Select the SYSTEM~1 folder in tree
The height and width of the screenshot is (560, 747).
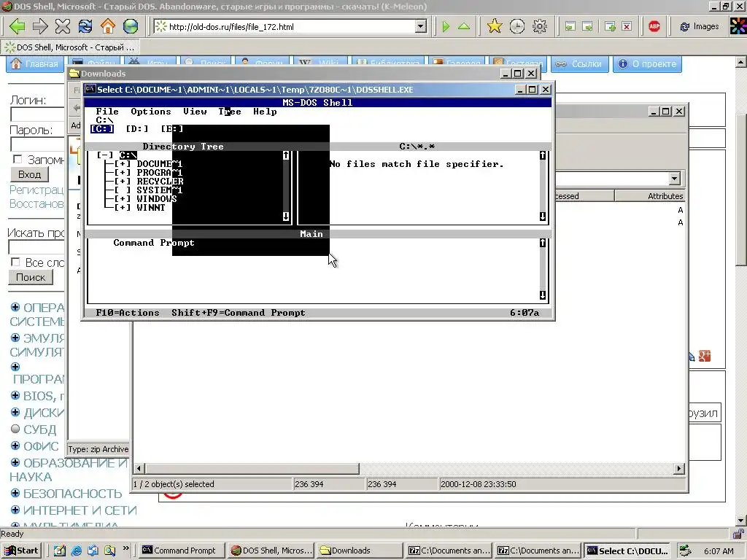pos(160,190)
